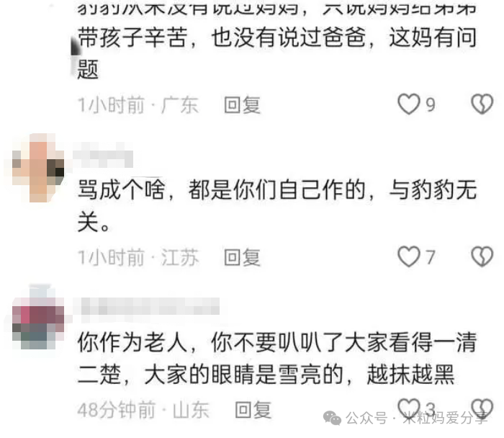Click 回复 under the 48分钟前 Shandong comment
The width and height of the screenshot is (504, 438).
253,410
